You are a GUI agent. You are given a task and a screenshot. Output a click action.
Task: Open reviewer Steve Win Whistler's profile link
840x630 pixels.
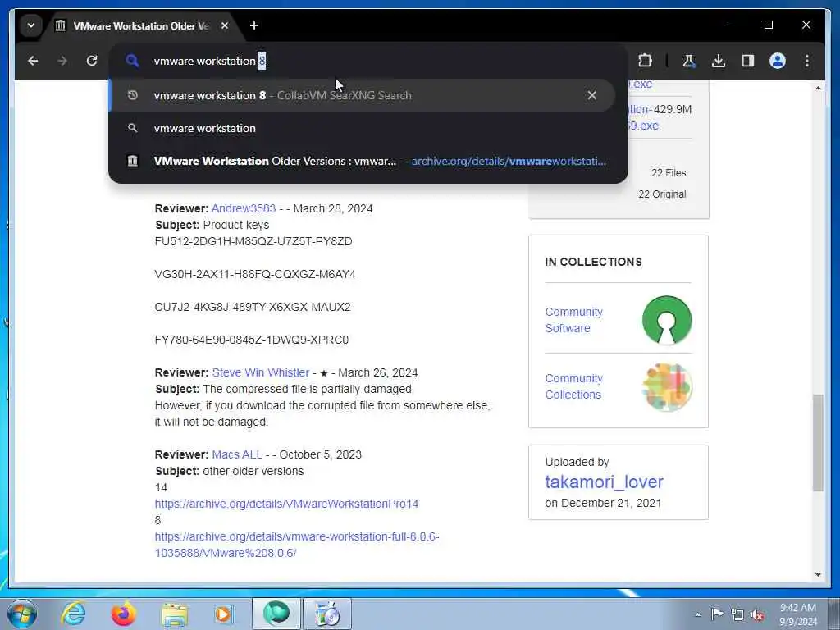260,372
